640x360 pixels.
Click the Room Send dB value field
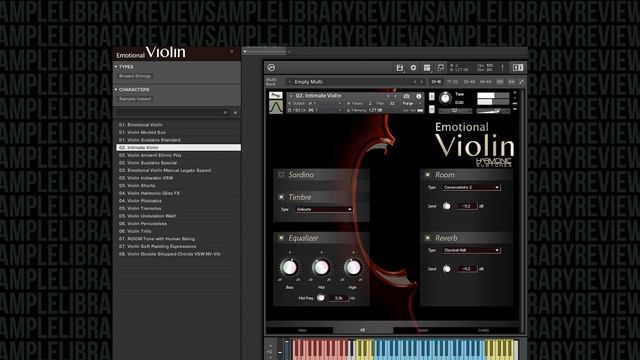point(467,206)
